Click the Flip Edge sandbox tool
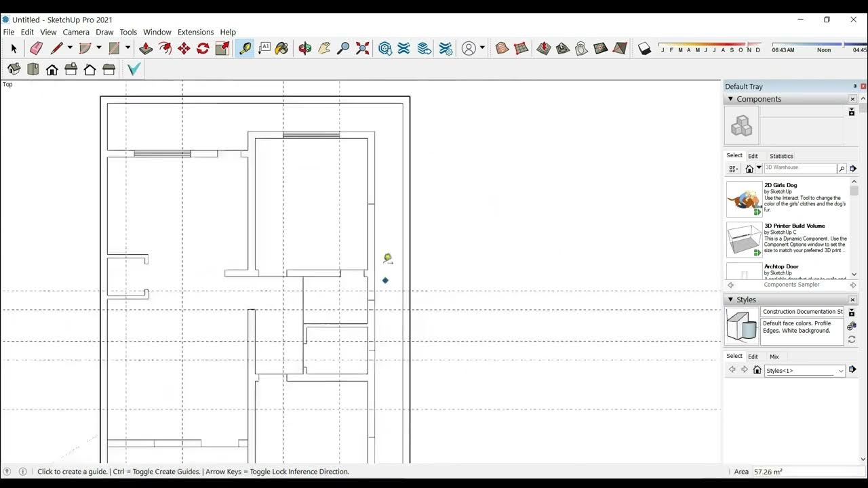The width and height of the screenshot is (868, 488). pos(620,48)
